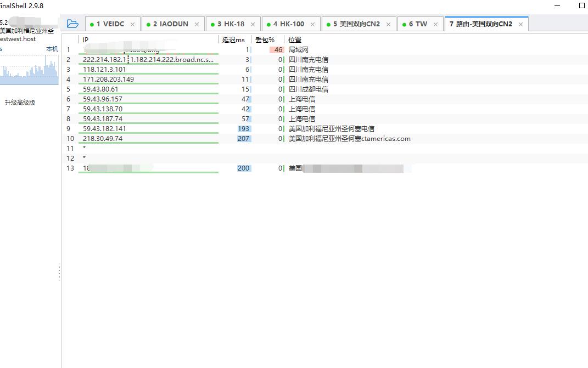Close the IAODUN tab
This screenshot has width=588, height=368.
click(197, 25)
